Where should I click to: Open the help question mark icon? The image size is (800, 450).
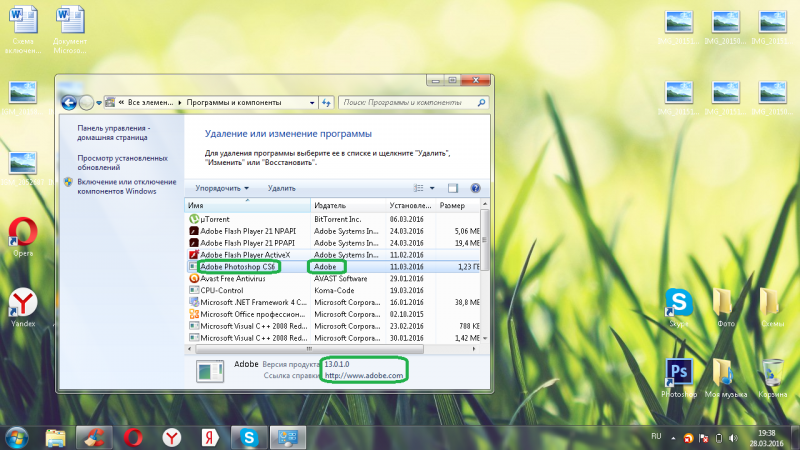475,188
